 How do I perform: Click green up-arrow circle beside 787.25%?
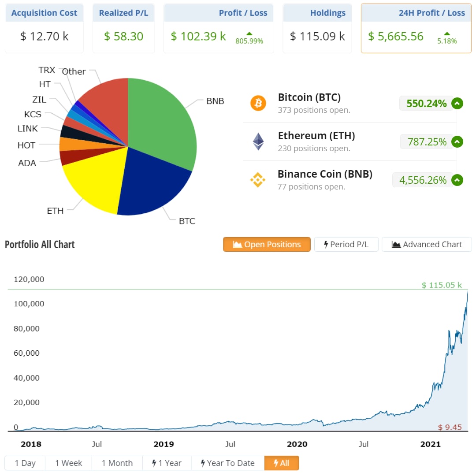[457, 142]
